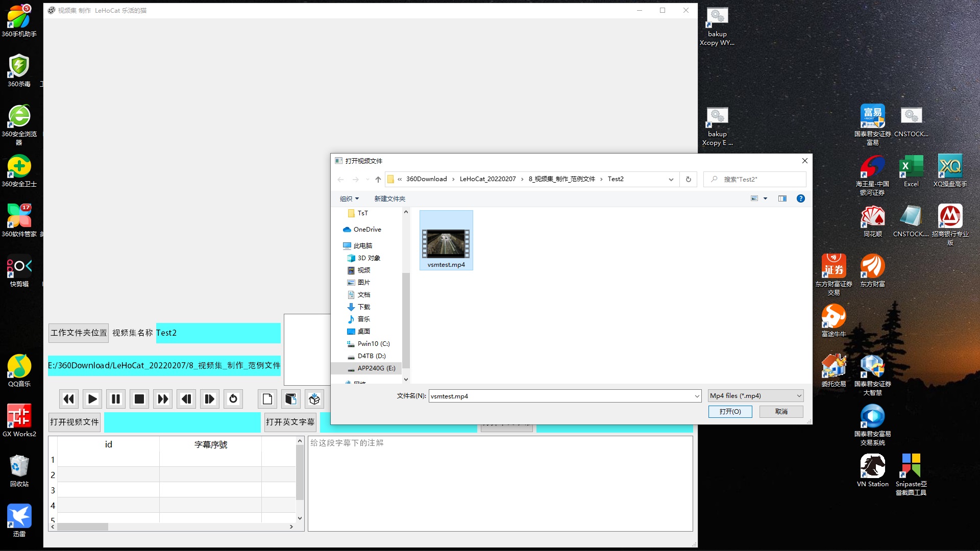Click the stop playback button

[x=139, y=399]
